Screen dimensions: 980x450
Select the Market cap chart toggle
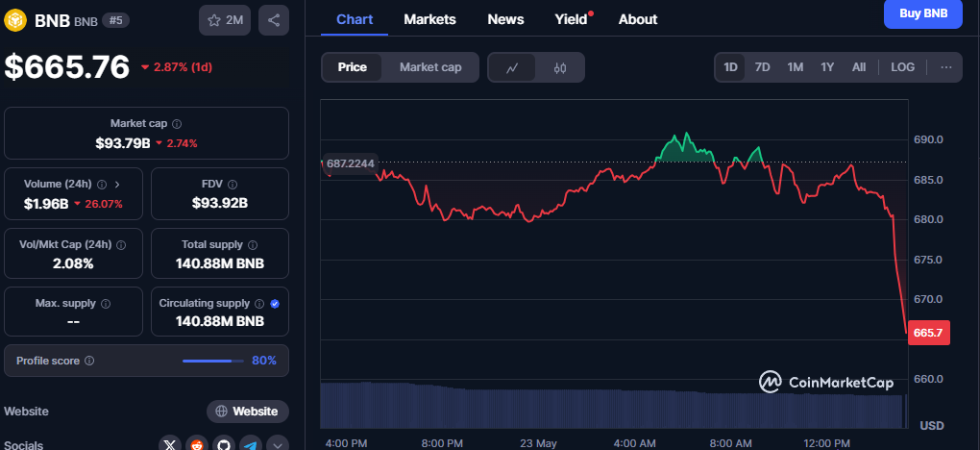pyautogui.click(x=430, y=67)
